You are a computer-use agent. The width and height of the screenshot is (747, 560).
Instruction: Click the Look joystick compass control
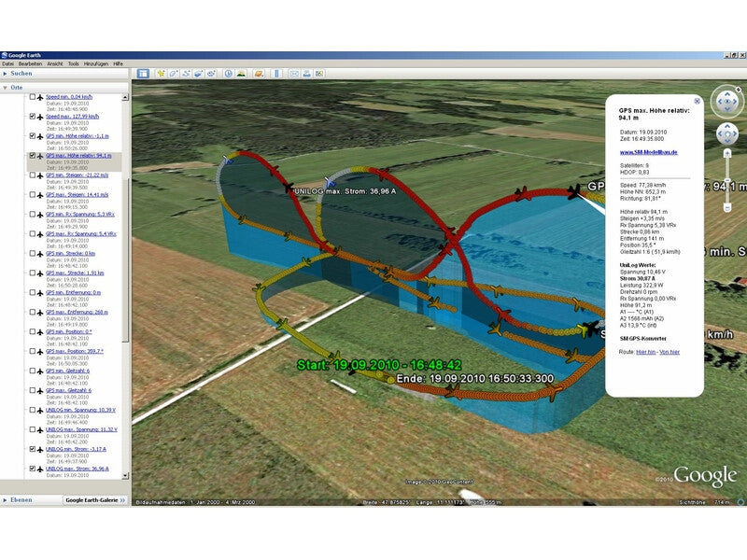pyautogui.click(x=726, y=102)
